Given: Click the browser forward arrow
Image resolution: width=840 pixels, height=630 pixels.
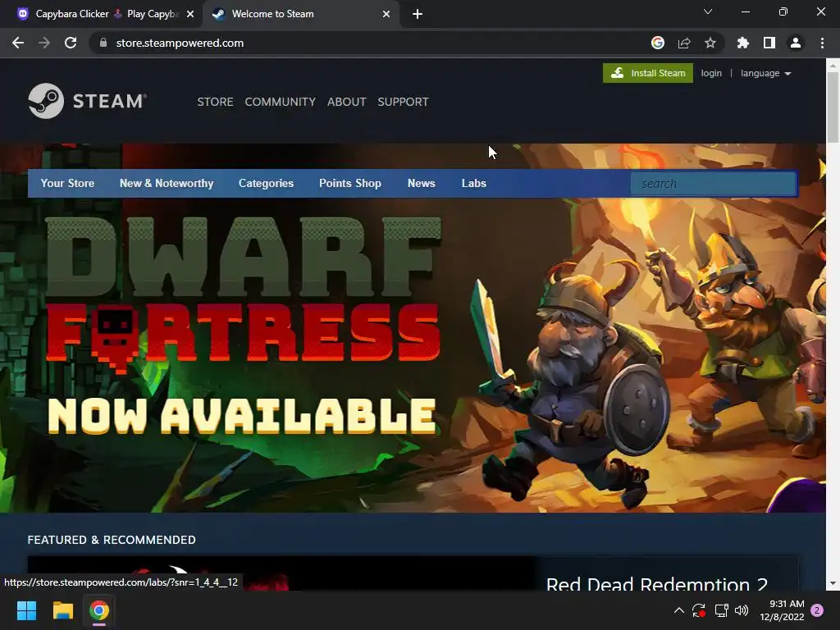Looking at the screenshot, I should (x=44, y=43).
